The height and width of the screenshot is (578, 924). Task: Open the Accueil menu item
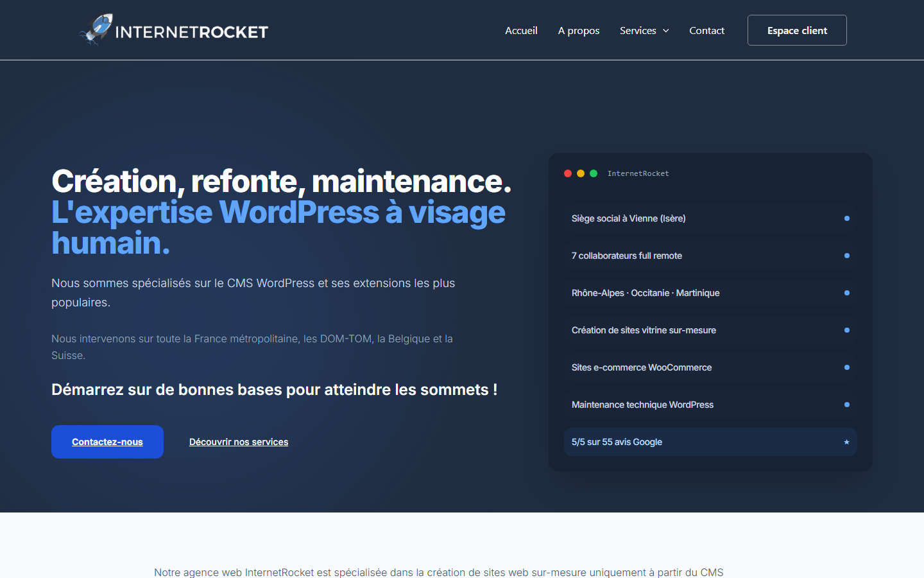pos(521,30)
